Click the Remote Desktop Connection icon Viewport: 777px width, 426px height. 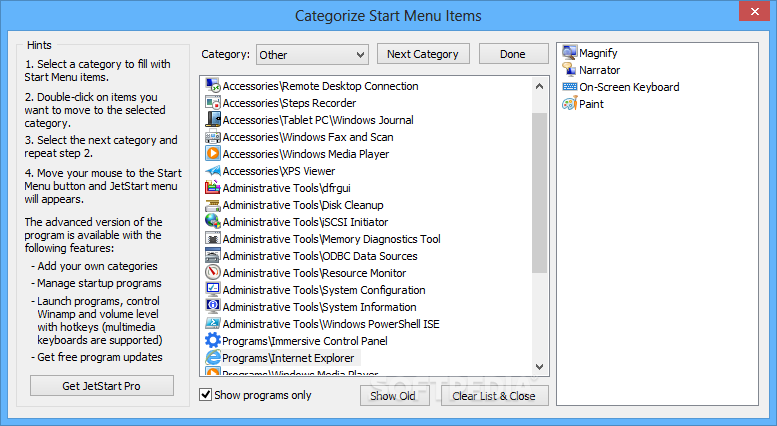tap(213, 86)
